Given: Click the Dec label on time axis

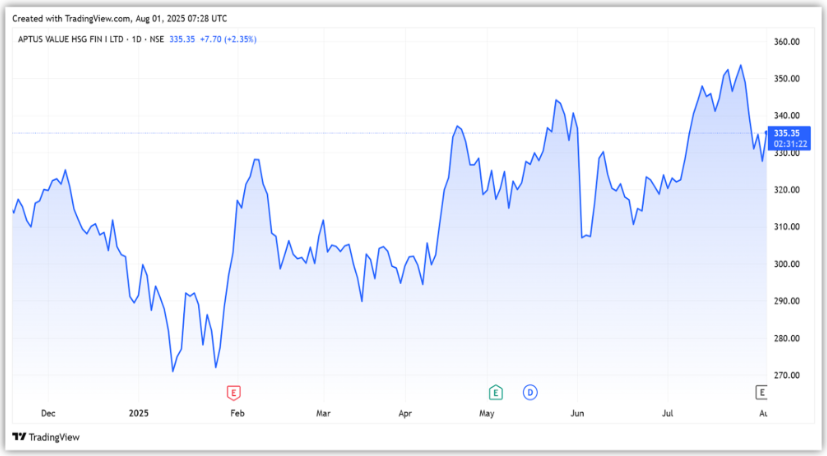Looking at the screenshot, I should 48,412.
